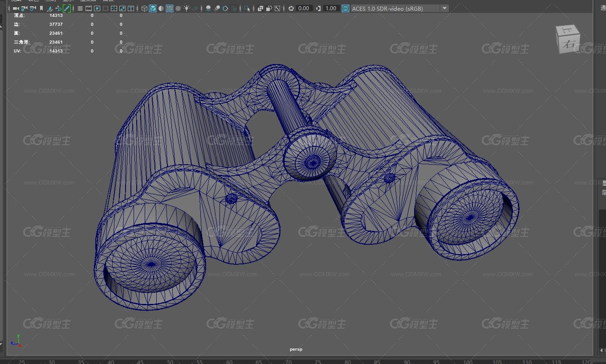Click the Gate Mask icon
Viewport: 606px width, 364px height.
(x=106, y=8)
